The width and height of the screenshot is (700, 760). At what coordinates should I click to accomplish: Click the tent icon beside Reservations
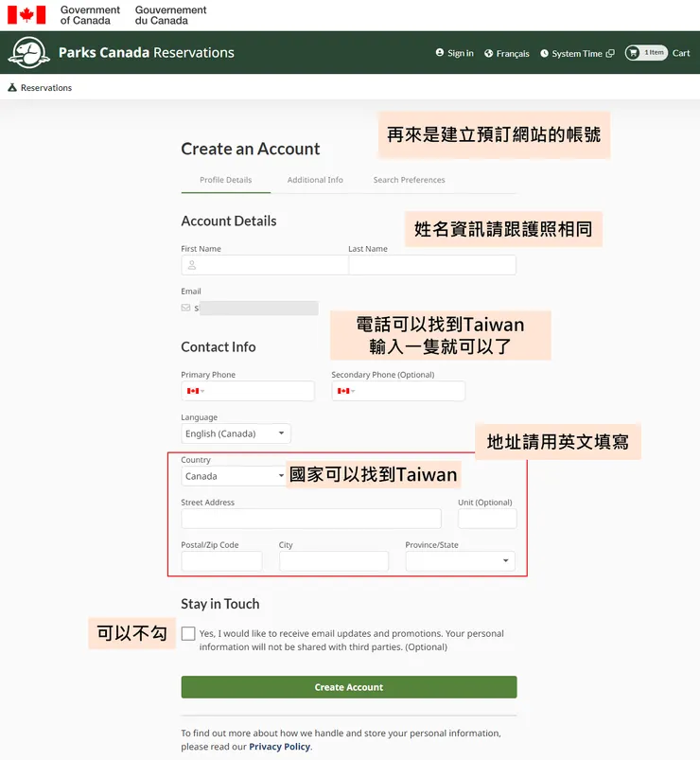point(12,87)
